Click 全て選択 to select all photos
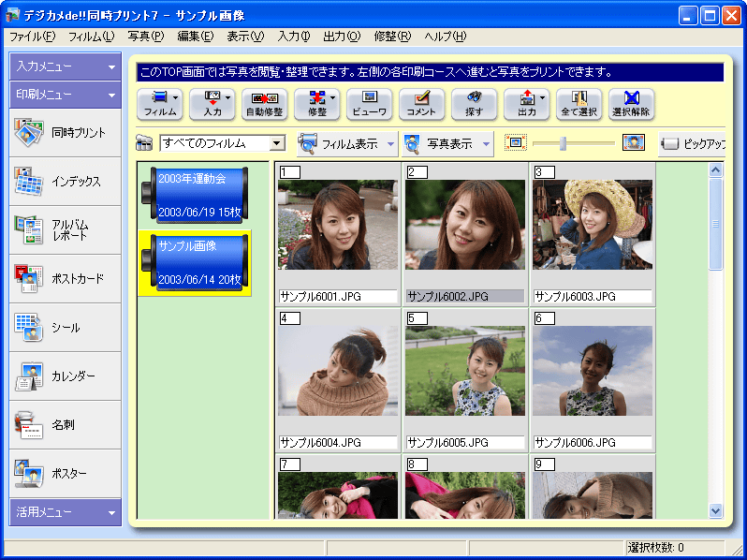This screenshot has height=560, width=747. 579,103
